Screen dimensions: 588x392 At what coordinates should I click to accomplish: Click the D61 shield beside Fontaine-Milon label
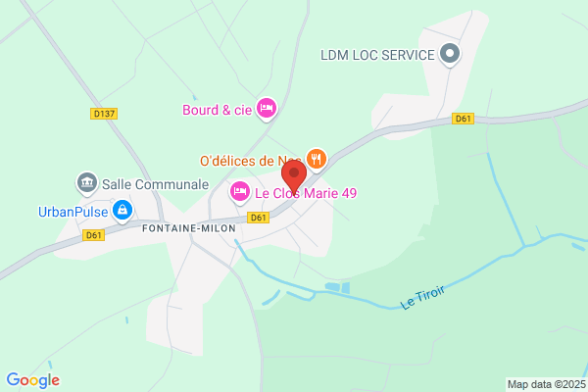(258, 218)
